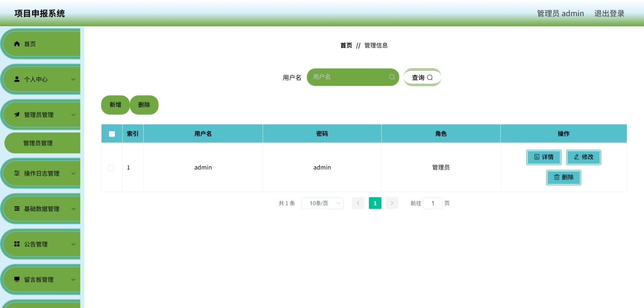Click the trash icon on the row 删除 button
Image resolution: width=644 pixels, height=308 pixels.
[x=557, y=177]
